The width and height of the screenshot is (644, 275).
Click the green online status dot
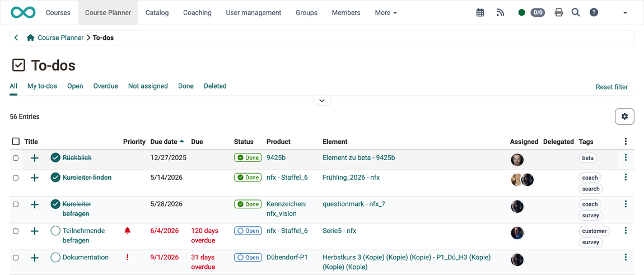click(521, 13)
